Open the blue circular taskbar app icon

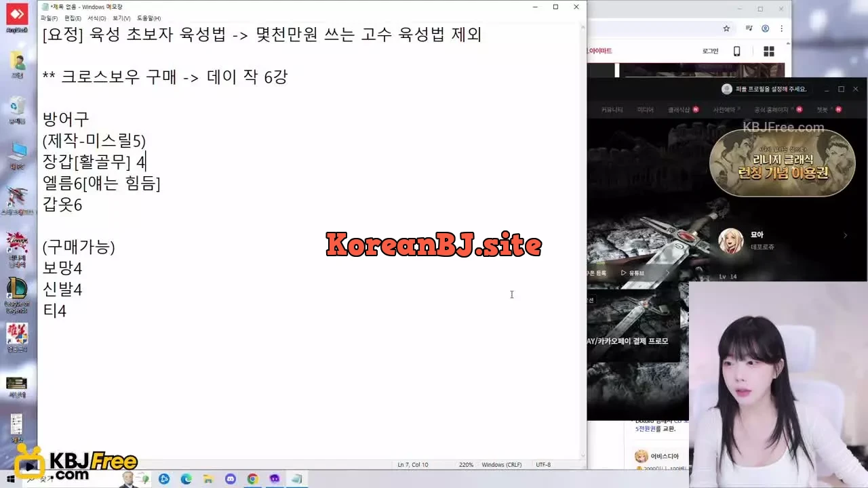click(x=164, y=479)
